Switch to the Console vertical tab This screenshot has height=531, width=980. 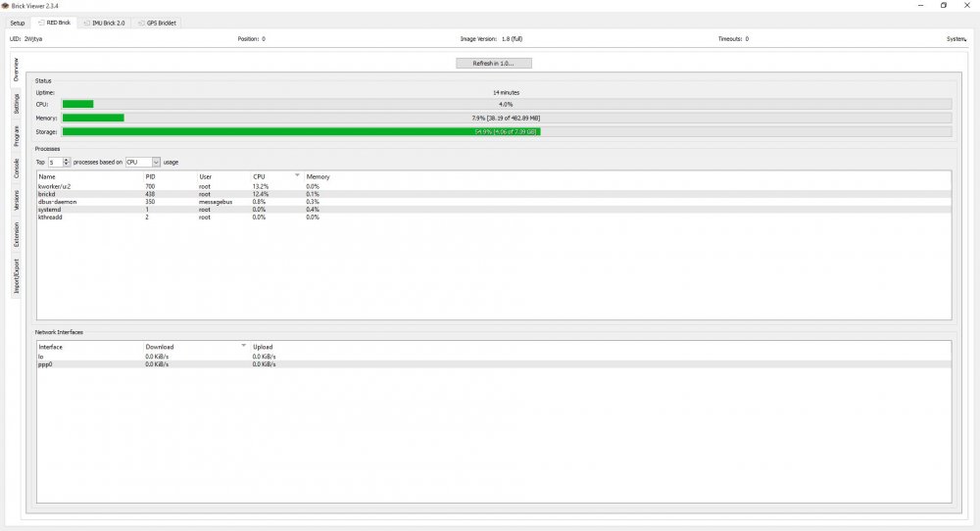16,168
